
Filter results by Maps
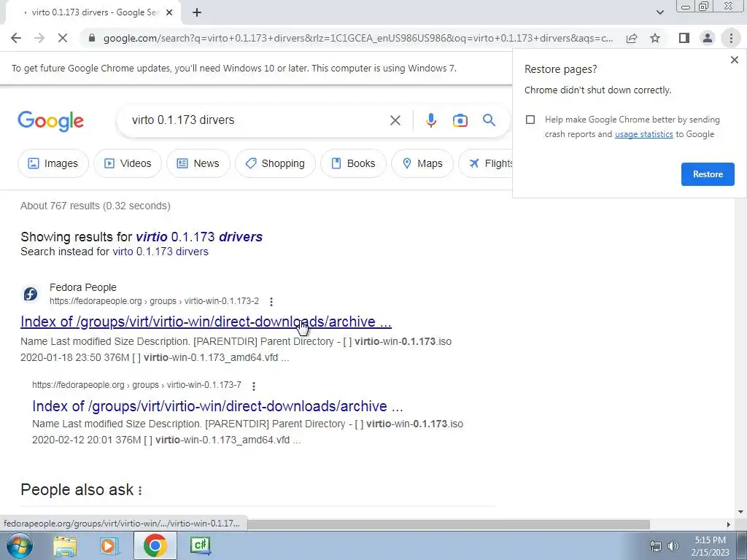[422, 163]
